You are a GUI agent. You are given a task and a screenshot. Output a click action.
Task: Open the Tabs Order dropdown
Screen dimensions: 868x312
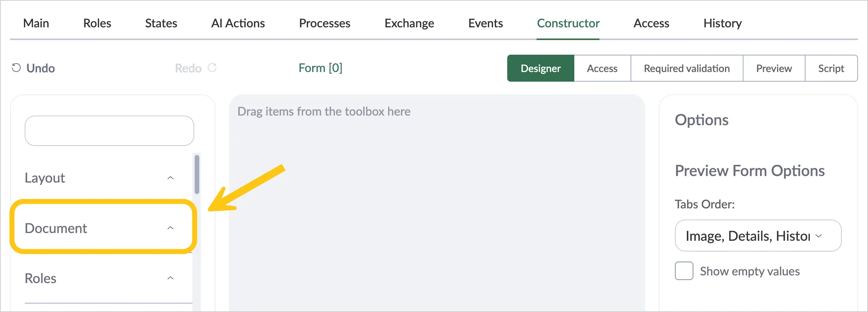758,236
